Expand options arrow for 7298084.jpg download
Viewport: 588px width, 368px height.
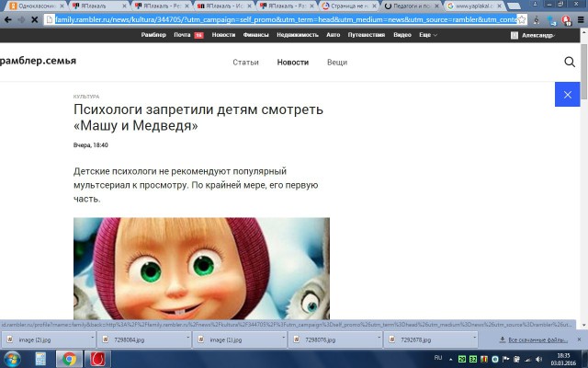(x=187, y=338)
